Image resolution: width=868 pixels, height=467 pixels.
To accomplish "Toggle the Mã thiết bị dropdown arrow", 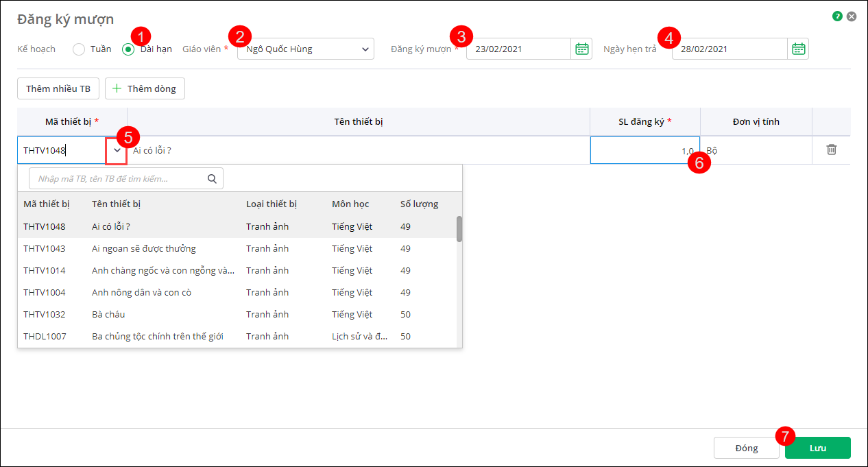I will coord(117,150).
